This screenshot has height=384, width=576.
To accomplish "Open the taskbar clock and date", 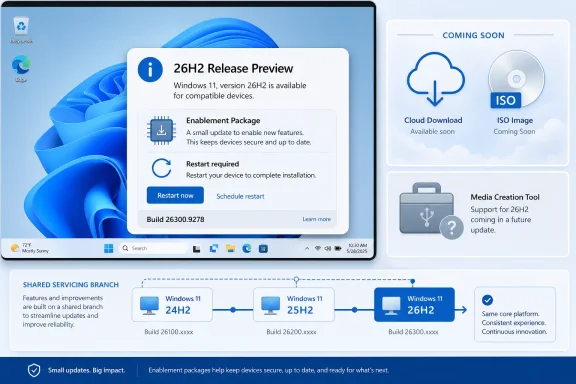I will point(357,248).
